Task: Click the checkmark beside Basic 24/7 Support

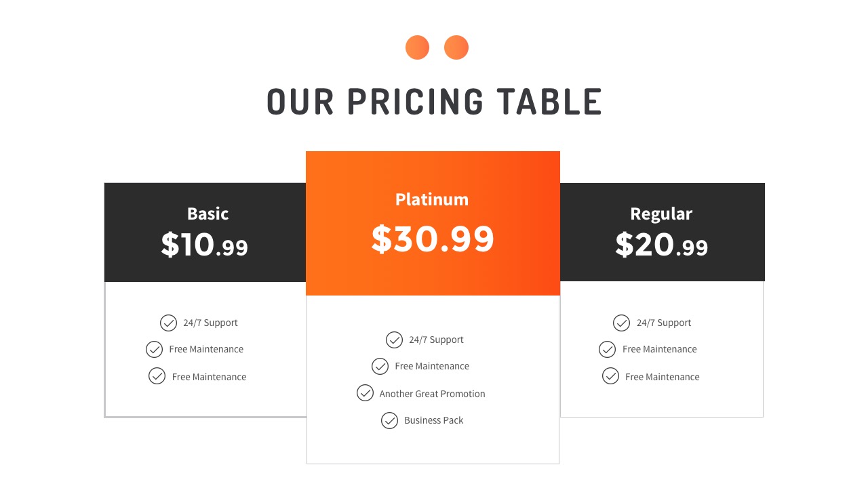Action: 168,323
